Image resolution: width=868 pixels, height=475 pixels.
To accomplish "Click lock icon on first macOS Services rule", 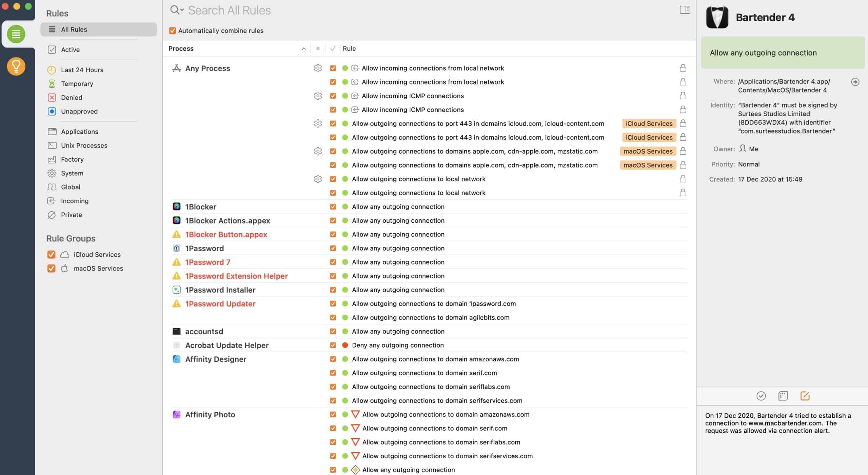I will click(683, 151).
